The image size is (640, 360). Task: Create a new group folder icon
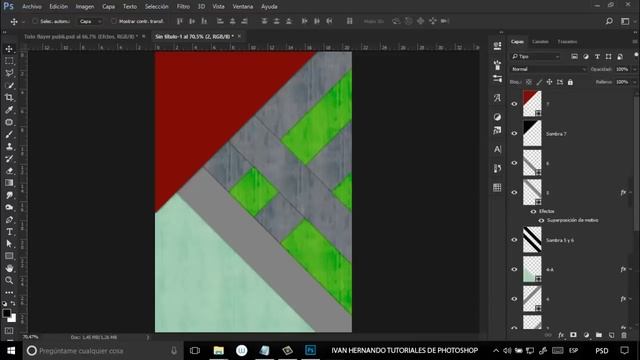coord(599,335)
